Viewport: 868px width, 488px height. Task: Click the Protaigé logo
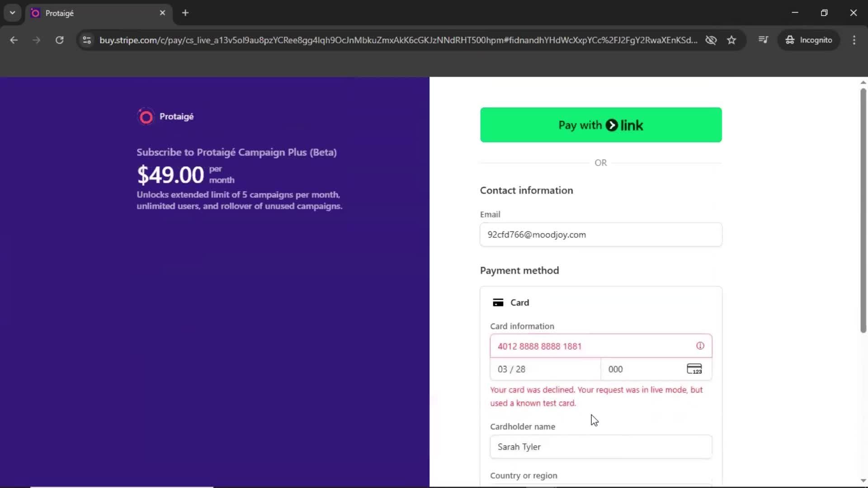(146, 117)
